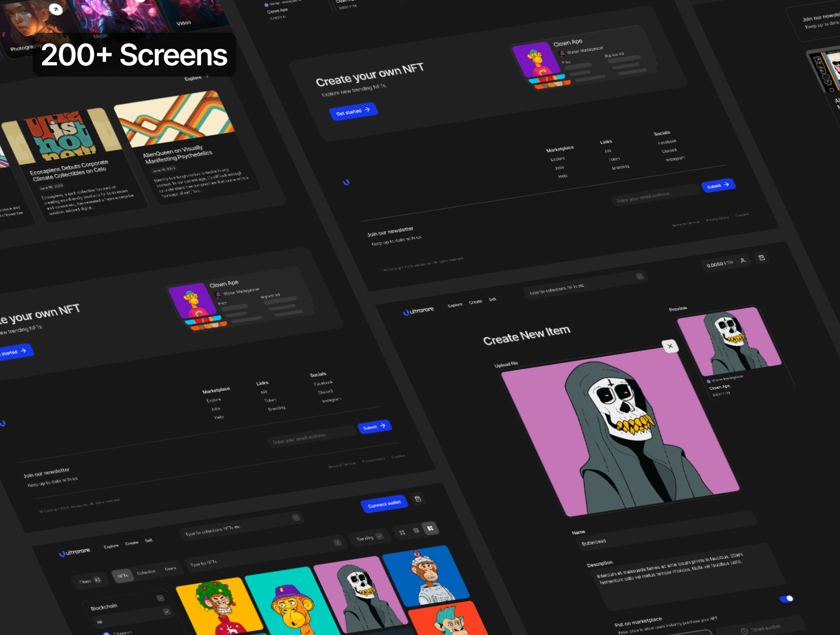Remove uploaded image with X button

coord(670,346)
